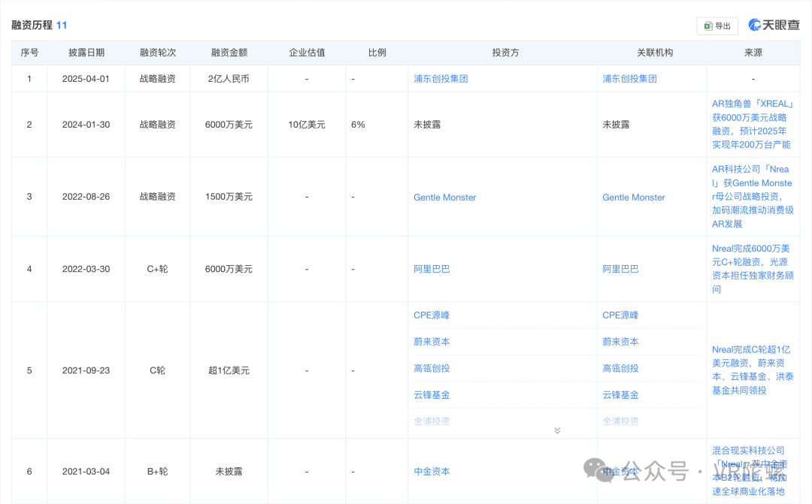The width and height of the screenshot is (812, 504).
Task: Open the Nreal完成6000万美元C+轮 source link
Action: click(753, 269)
